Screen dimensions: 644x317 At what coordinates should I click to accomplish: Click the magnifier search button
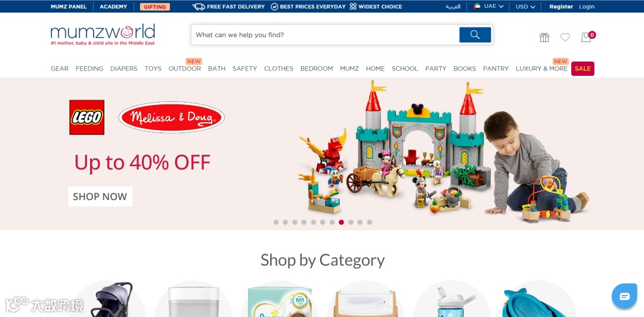(475, 35)
